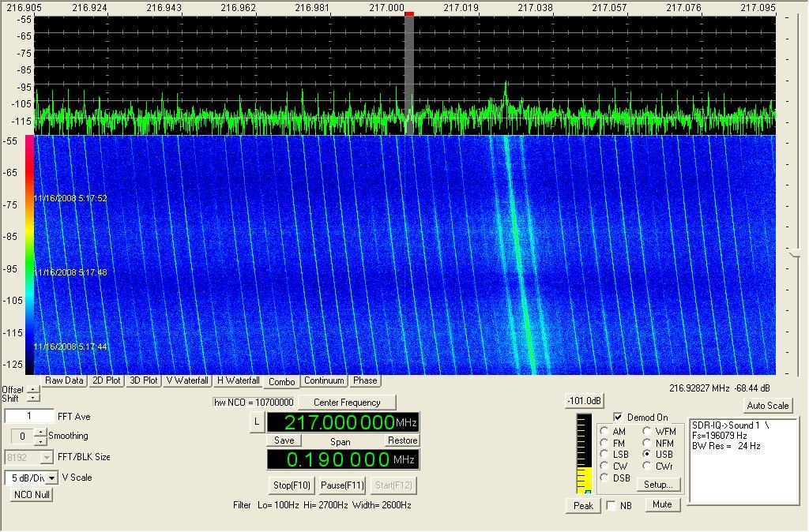Image resolution: width=809 pixels, height=532 pixels.
Task: Select the LSB radio button
Action: 604,455
